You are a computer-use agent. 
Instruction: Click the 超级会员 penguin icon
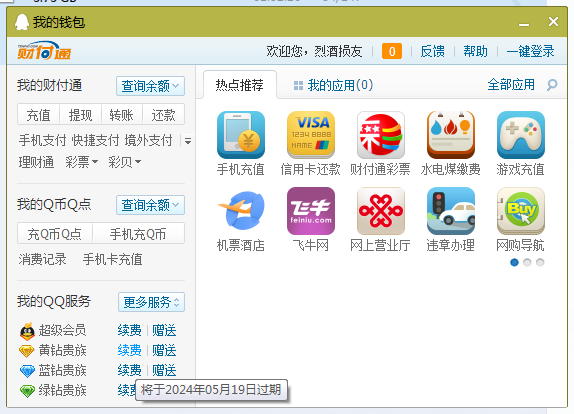click(27, 331)
